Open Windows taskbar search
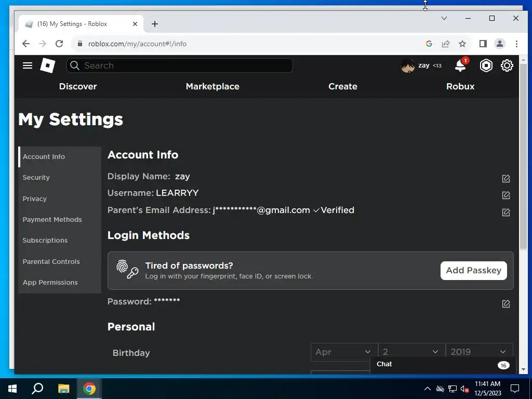 coord(37,389)
